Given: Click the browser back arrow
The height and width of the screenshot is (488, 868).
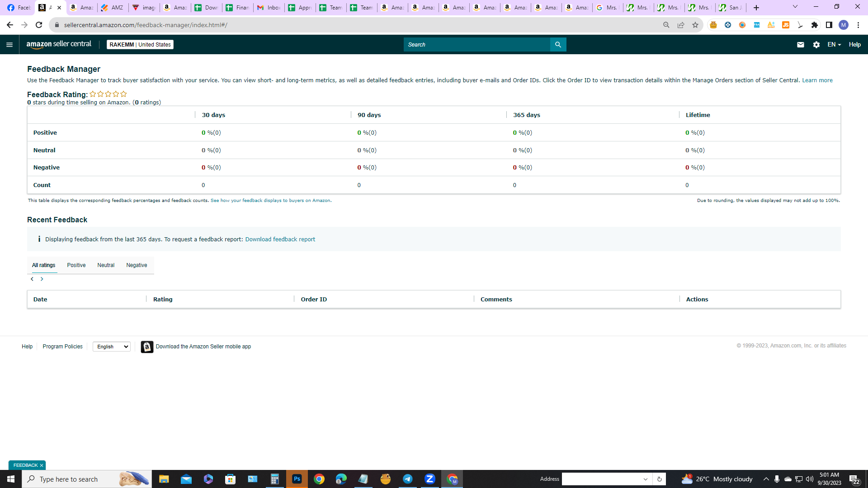Looking at the screenshot, I should click(x=10, y=25).
